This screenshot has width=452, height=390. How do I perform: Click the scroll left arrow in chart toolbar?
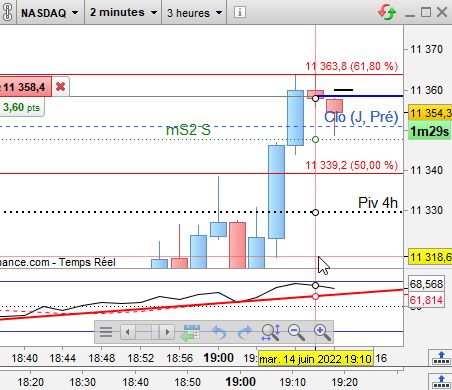[x=128, y=332]
